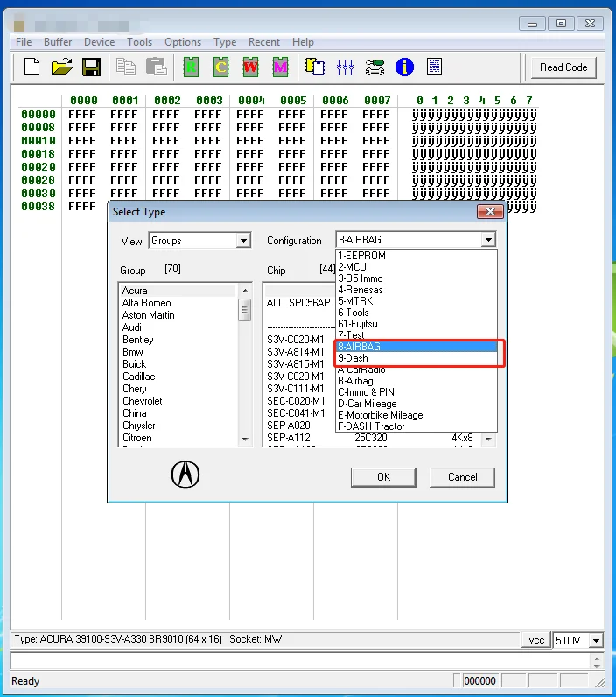
Task: Click the blue info icon
Action: (x=404, y=67)
